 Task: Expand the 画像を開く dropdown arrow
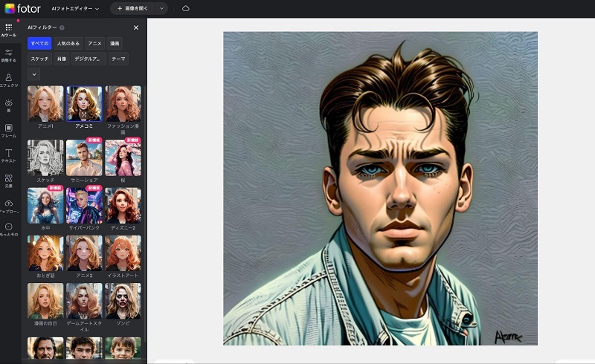(161, 8)
